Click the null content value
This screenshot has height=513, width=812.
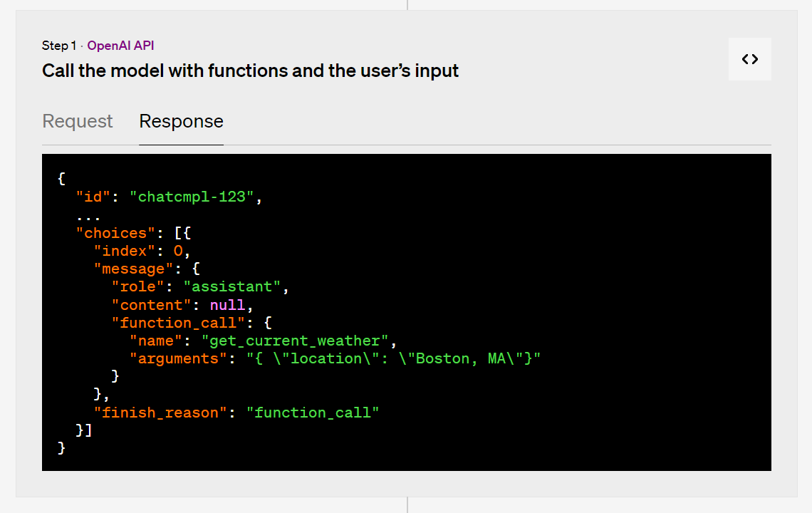(x=227, y=304)
